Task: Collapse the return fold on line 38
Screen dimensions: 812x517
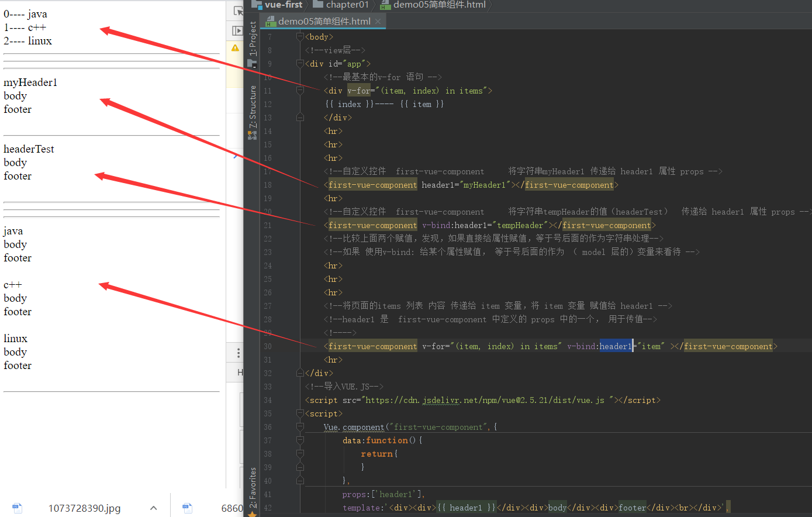Action: pyautogui.click(x=300, y=454)
